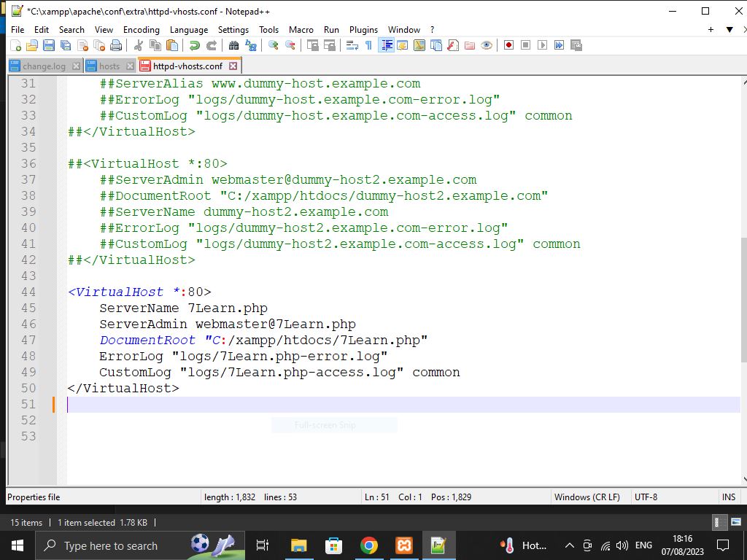Screen dimensions: 747x560
Task: Click the Open file toolbar icon
Action: point(32,45)
